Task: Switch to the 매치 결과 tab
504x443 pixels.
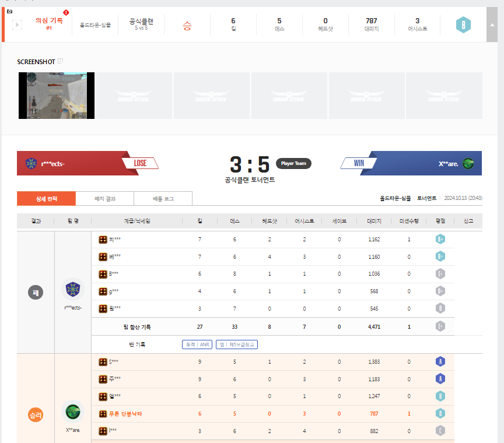Action: pos(105,198)
